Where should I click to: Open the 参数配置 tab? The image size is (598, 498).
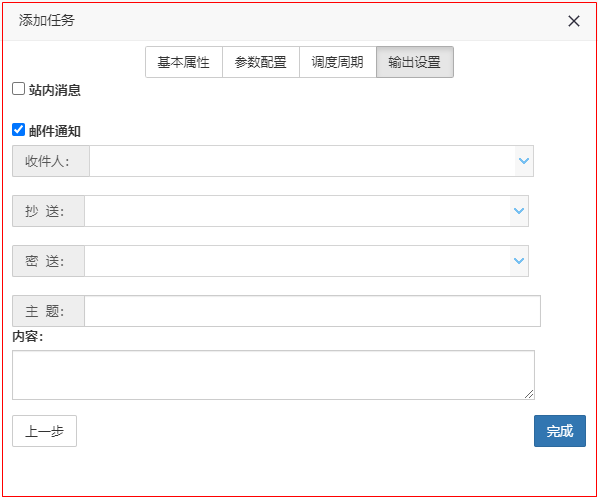tap(261, 62)
